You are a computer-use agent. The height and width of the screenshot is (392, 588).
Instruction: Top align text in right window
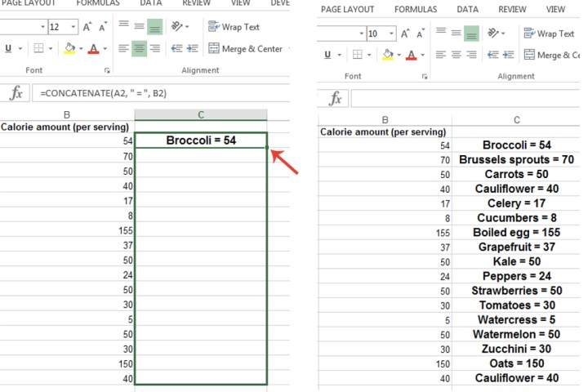[x=441, y=33]
